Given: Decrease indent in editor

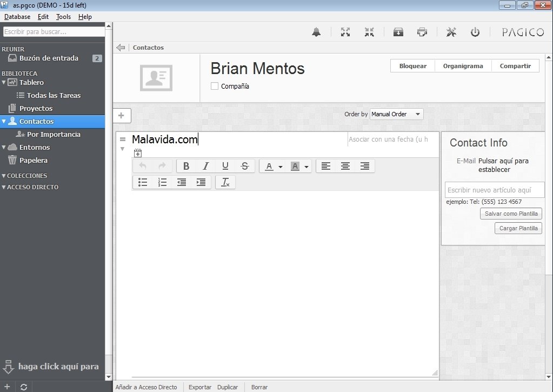Looking at the screenshot, I should pyautogui.click(x=182, y=182).
